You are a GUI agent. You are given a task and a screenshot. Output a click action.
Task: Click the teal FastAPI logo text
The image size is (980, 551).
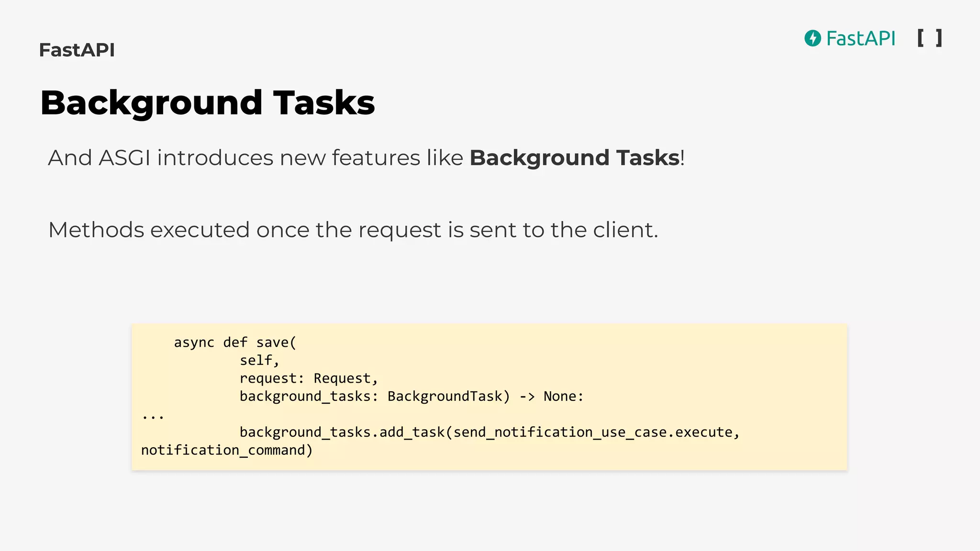[861, 38]
